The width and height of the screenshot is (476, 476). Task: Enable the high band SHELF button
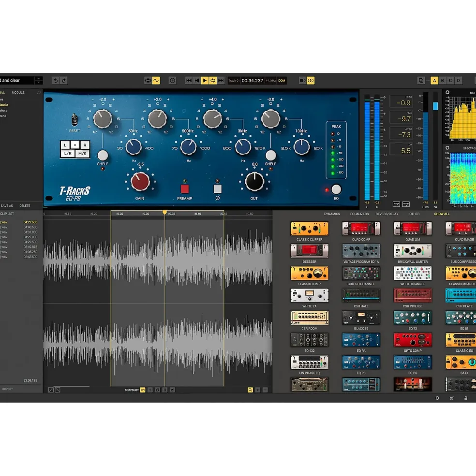pos(270,156)
